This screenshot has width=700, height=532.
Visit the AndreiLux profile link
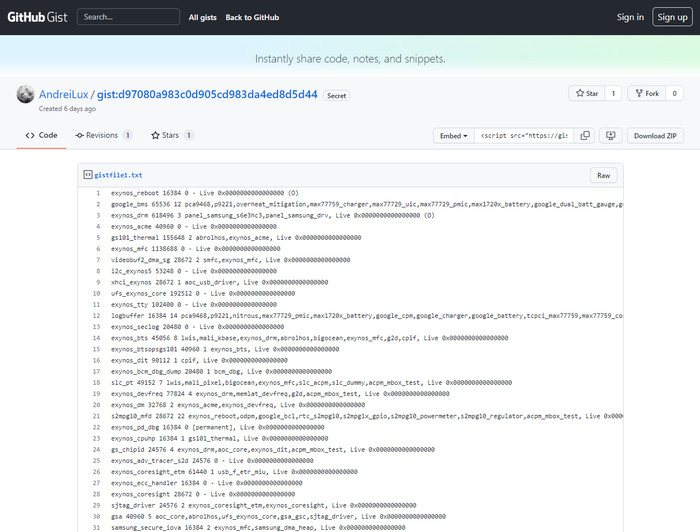click(63, 95)
